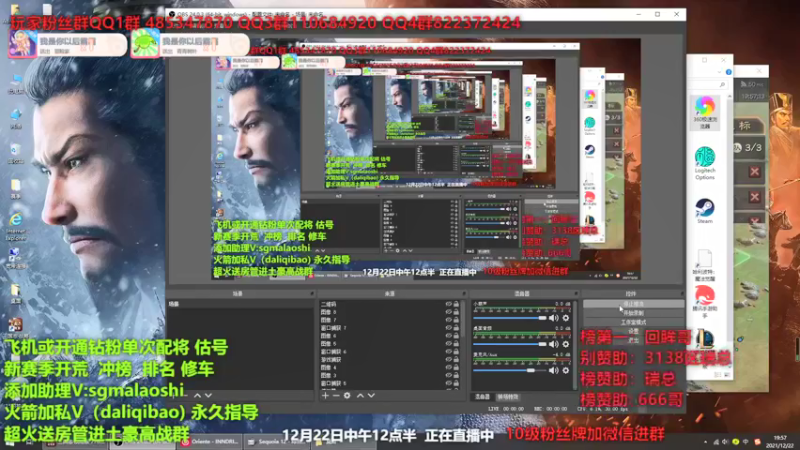Screen dimensions: 800x450
Task: Open Logitech Options shortcut in the Explorer window
Action: click(x=705, y=163)
